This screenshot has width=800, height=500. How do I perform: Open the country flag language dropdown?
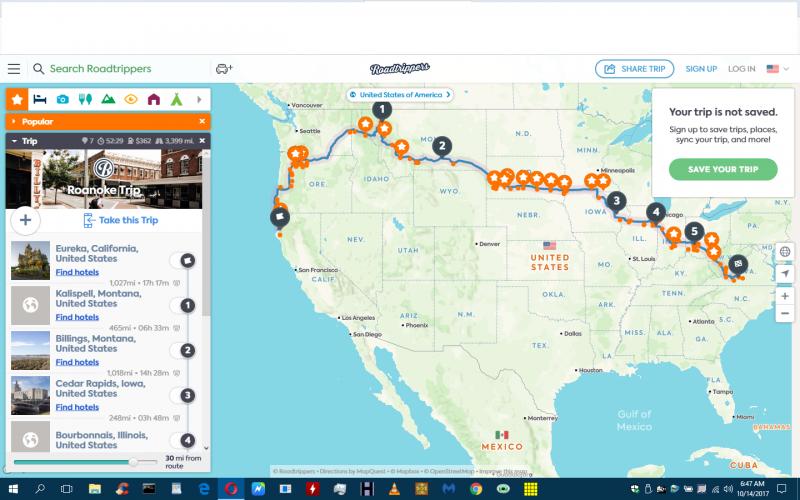[x=776, y=69]
